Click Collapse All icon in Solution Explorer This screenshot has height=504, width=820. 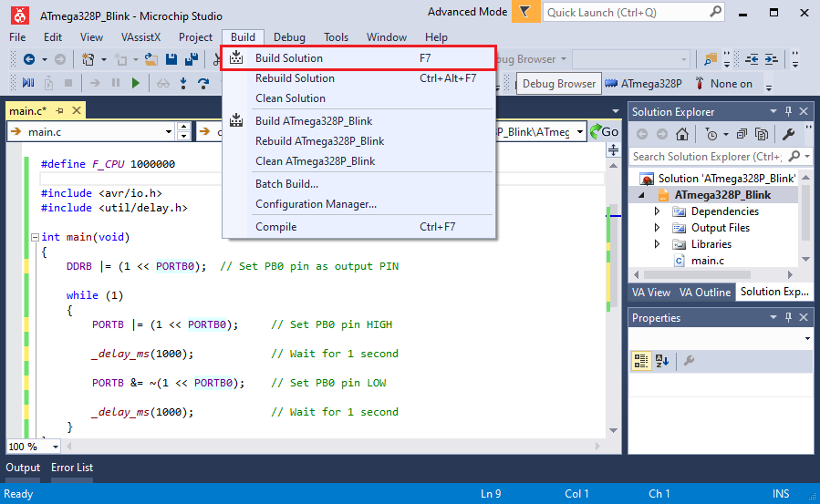[742, 134]
